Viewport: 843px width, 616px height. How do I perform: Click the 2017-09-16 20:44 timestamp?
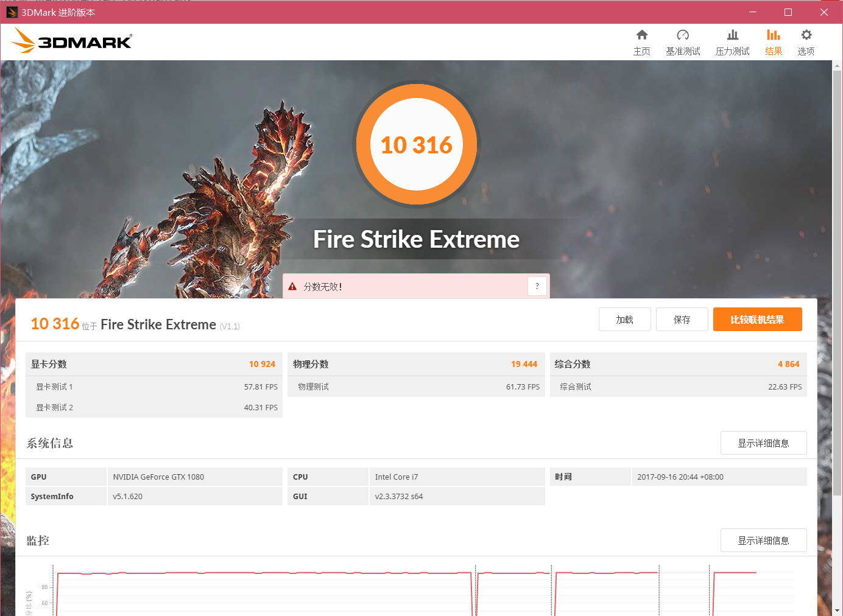coord(680,477)
